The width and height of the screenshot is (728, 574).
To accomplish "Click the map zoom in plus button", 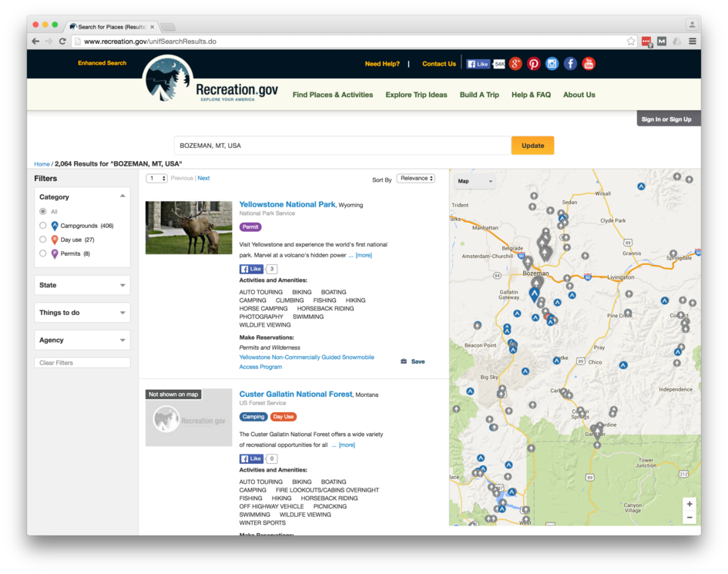I will click(x=689, y=504).
